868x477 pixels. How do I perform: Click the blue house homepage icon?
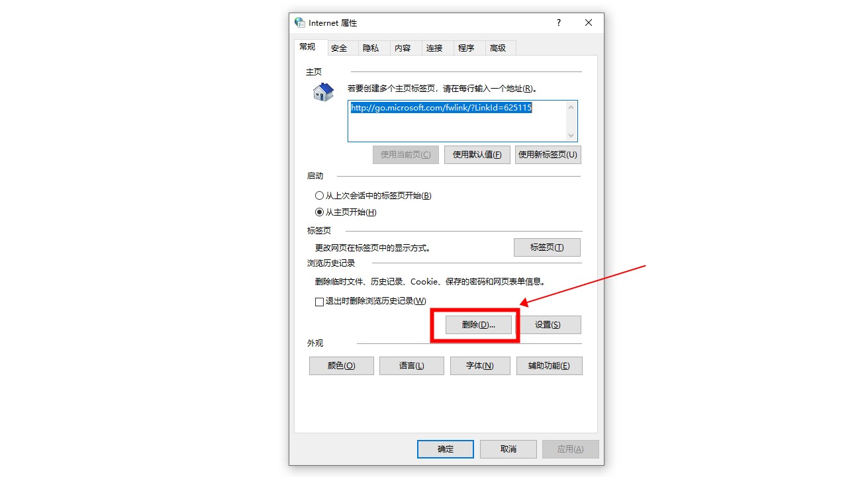[323, 92]
